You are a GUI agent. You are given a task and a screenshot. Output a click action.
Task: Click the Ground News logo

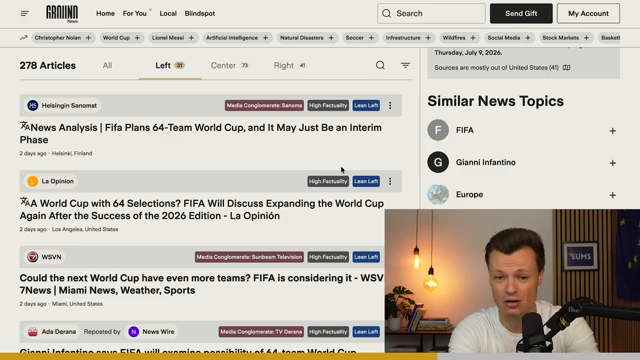tap(62, 14)
